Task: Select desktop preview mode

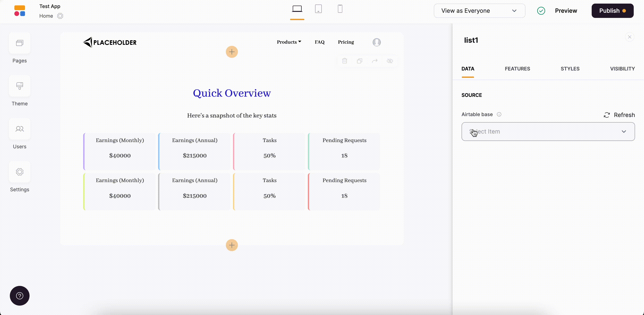Action: point(297,9)
